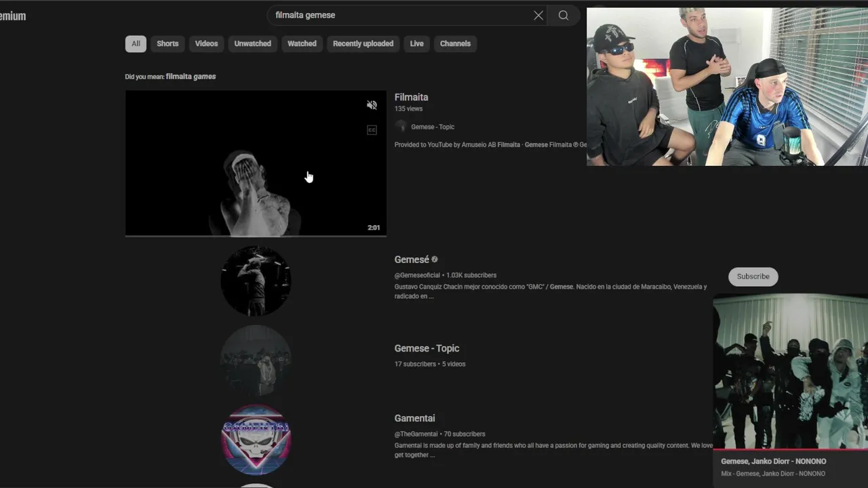
Task: Unmute the Filmaita video preview
Action: (372, 105)
